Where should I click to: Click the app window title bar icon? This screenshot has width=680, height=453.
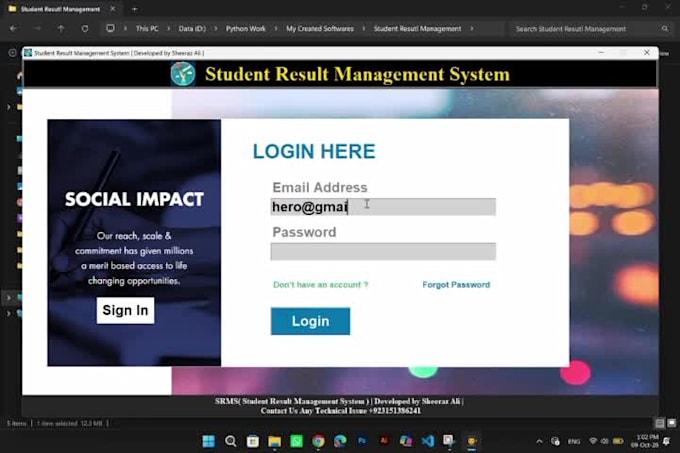[28, 53]
